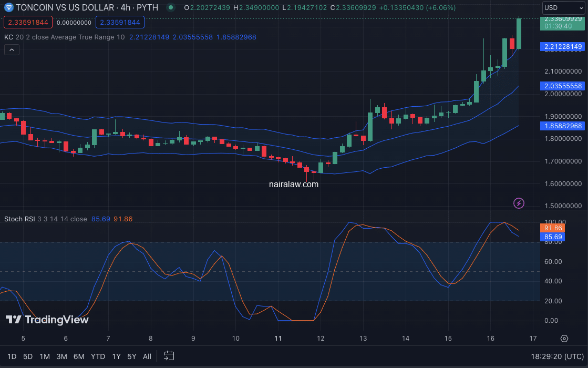Image resolution: width=588 pixels, height=368 pixels.
Task: Click the purple lightning bolt icon
Action: coord(519,203)
